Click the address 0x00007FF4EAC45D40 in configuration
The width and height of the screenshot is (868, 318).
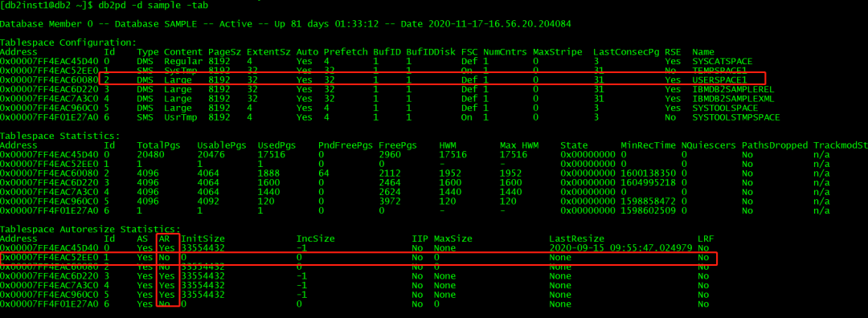49,61
